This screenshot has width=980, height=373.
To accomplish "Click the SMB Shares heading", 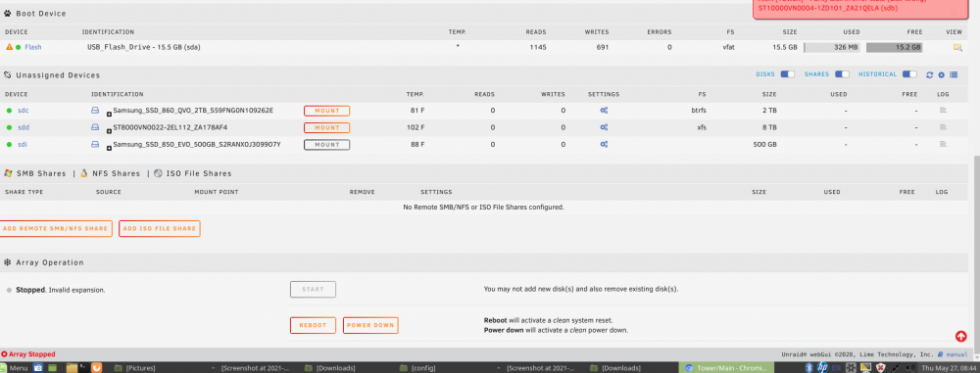I will [x=40, y=173].
